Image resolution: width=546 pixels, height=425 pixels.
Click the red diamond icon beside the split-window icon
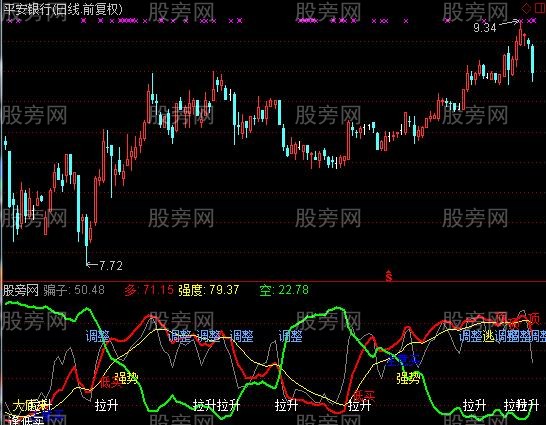click(526, 8)
